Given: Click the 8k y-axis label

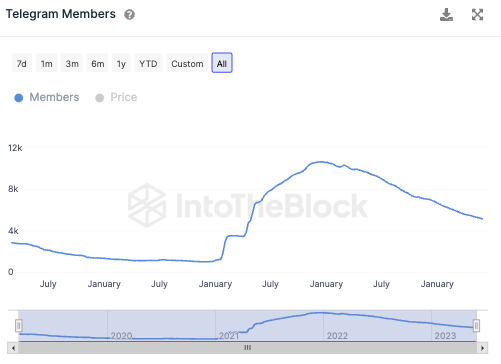Looking at the screenshot, I should [13, 189].
